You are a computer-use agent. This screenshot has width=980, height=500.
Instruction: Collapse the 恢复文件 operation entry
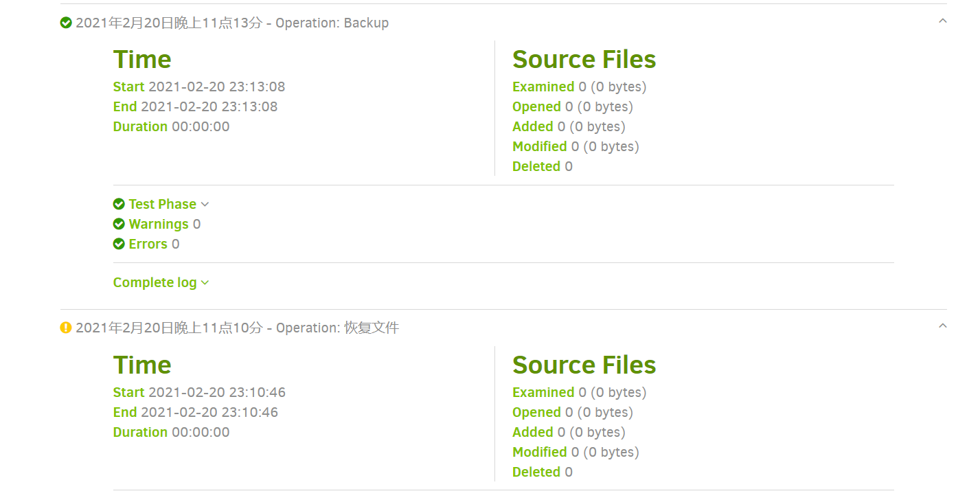coord(942,326)
